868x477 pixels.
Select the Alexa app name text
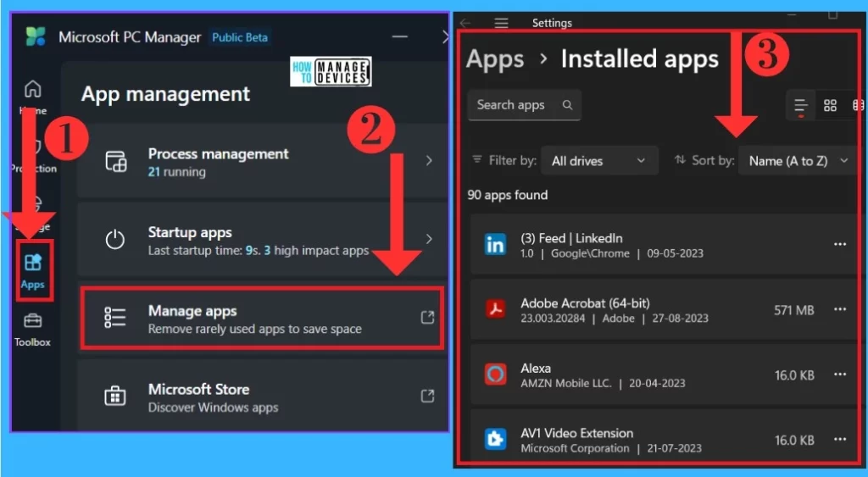coord(536,369)
